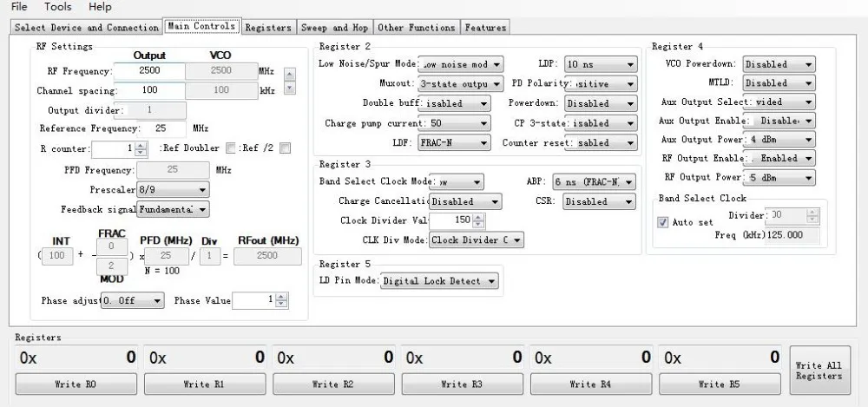The height and width of the screenshot is (407, 868).
Task: Tick the Ref /2 checkbox
Action: point(285,148)
